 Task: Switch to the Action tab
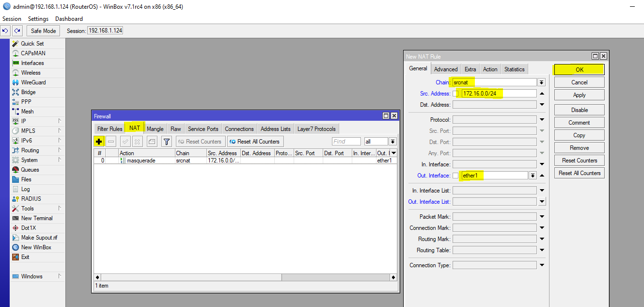click(490, 69)
